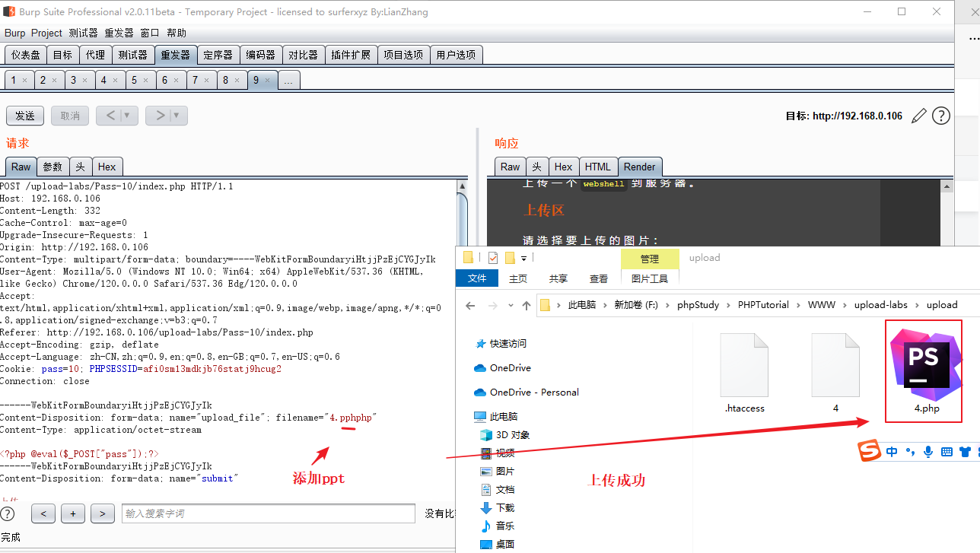This screenshot has width=980, height=553.
Task: Click the search next > button
Action: tap(103, 513)
